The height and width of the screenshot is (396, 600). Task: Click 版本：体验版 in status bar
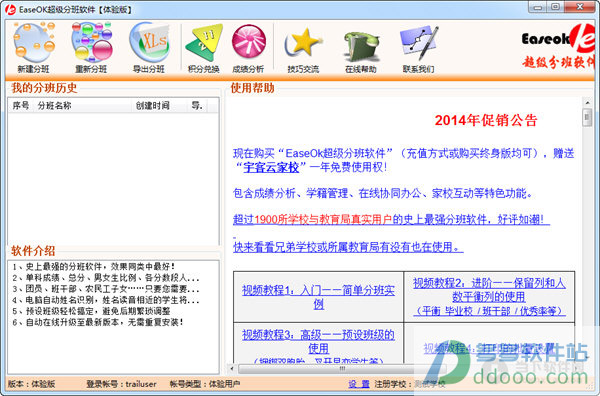point(32,384)
